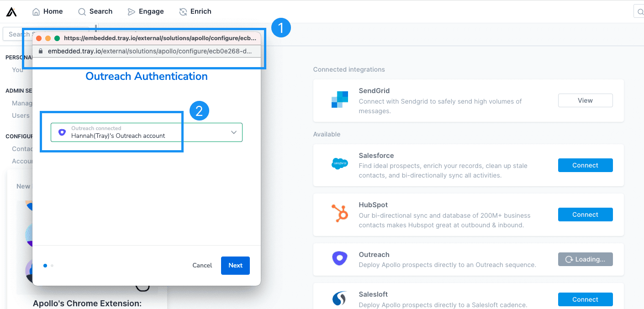Click the Outreach logo in integrations list

click(x=339, y=259)
